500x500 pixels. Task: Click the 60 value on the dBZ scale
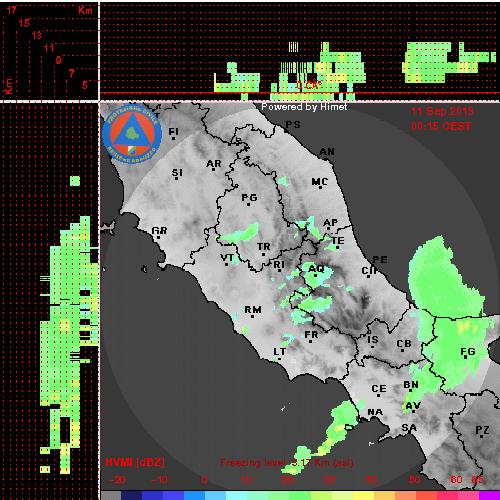coord(456,480)
